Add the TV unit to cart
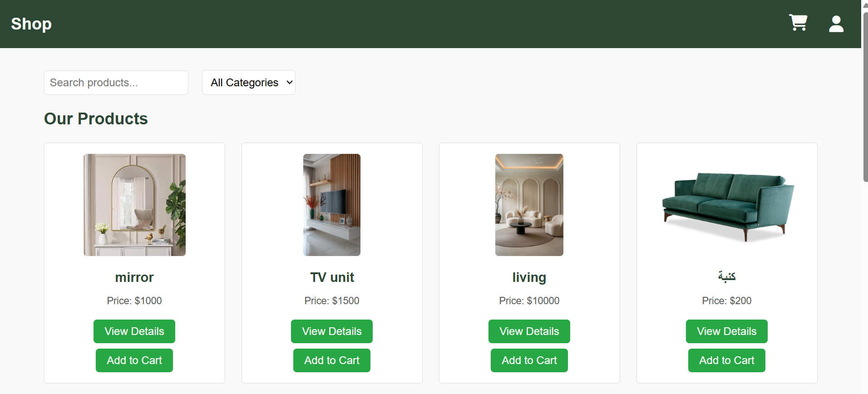 click(332, 360)
